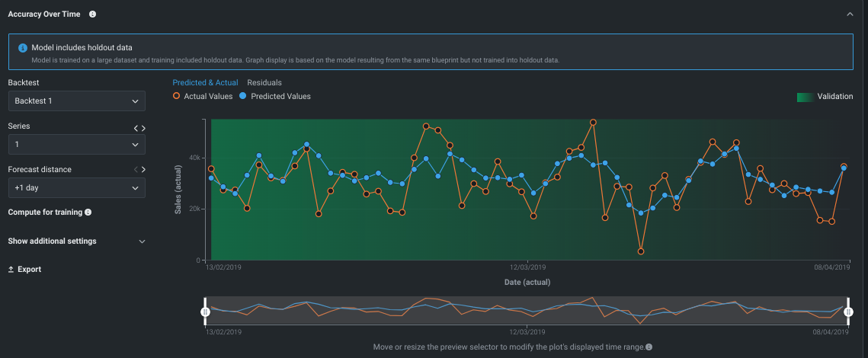Viewport: 868px width, 358px height.
Task: Go to previous series with left arrow
Action: (x=136, y=128)
